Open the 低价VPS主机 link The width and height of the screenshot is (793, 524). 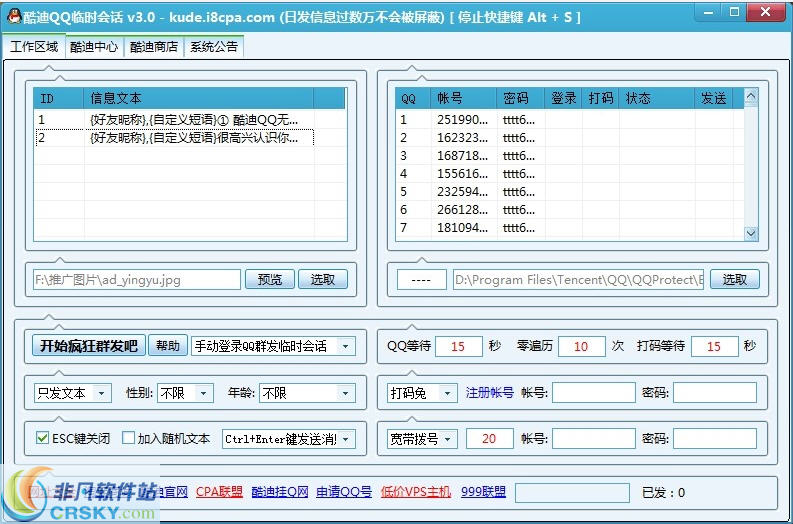(416, 492)
